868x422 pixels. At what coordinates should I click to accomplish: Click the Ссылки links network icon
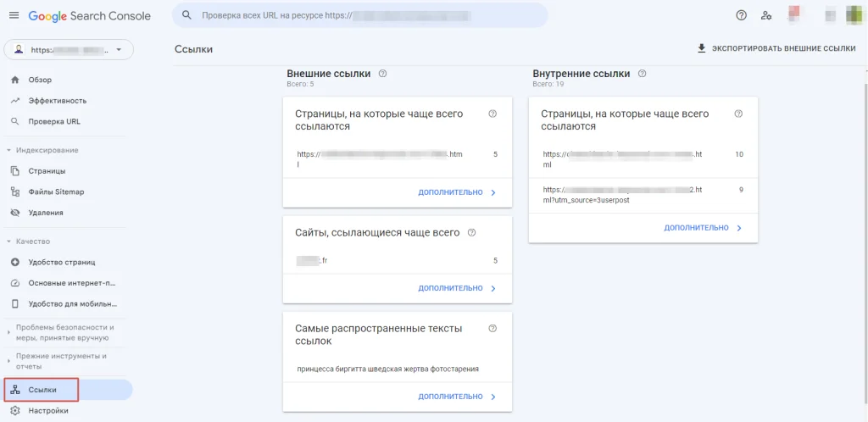[x=15, y=390]
